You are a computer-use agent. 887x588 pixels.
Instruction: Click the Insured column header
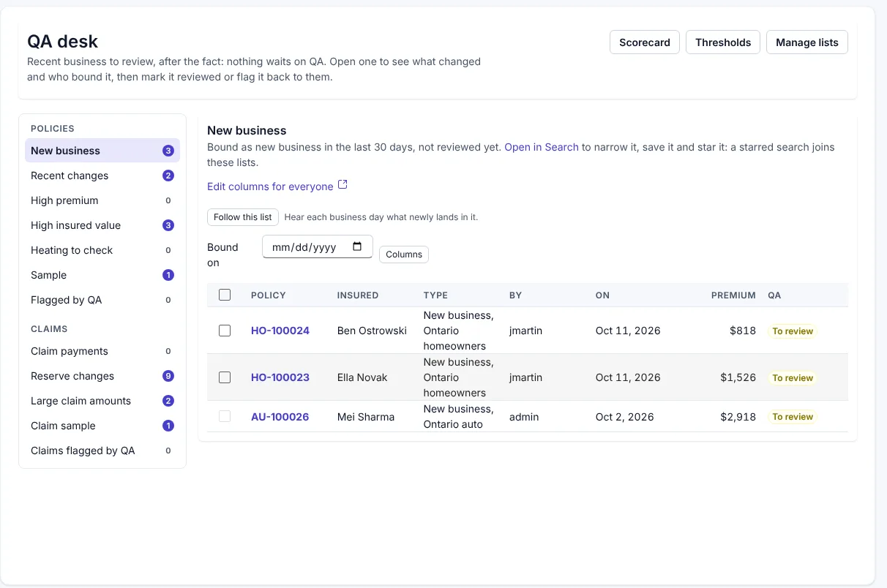tap(358, 295)
